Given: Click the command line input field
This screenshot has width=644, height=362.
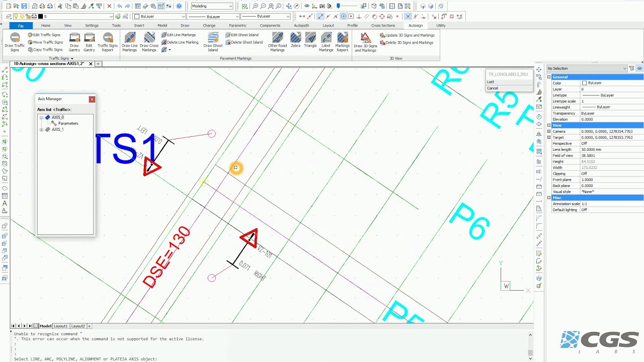Looking at the screenshot, I should pyautogui.click(x=269, y=359).
